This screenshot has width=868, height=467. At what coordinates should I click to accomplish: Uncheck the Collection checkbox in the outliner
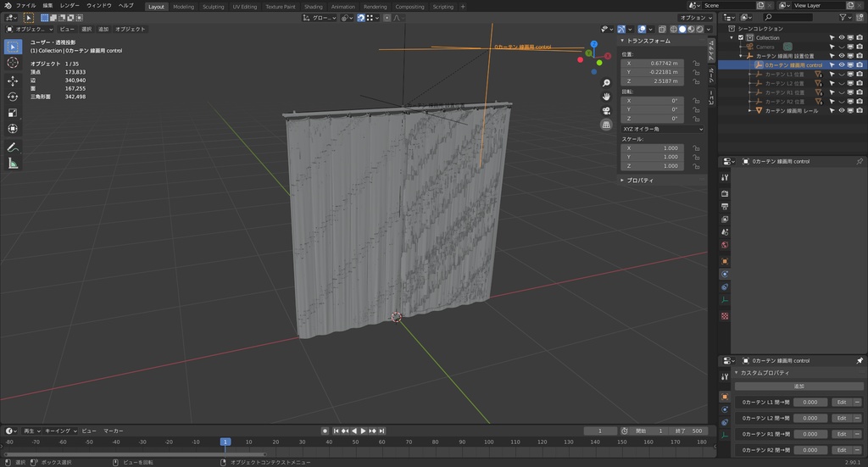pyautogui.click(x=741, y=38)
